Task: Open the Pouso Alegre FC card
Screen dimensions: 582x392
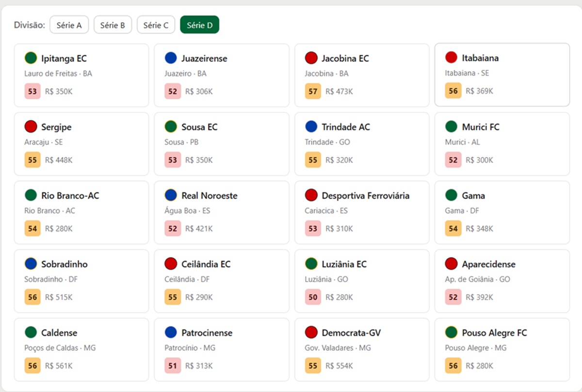Action: coord(502,349)
